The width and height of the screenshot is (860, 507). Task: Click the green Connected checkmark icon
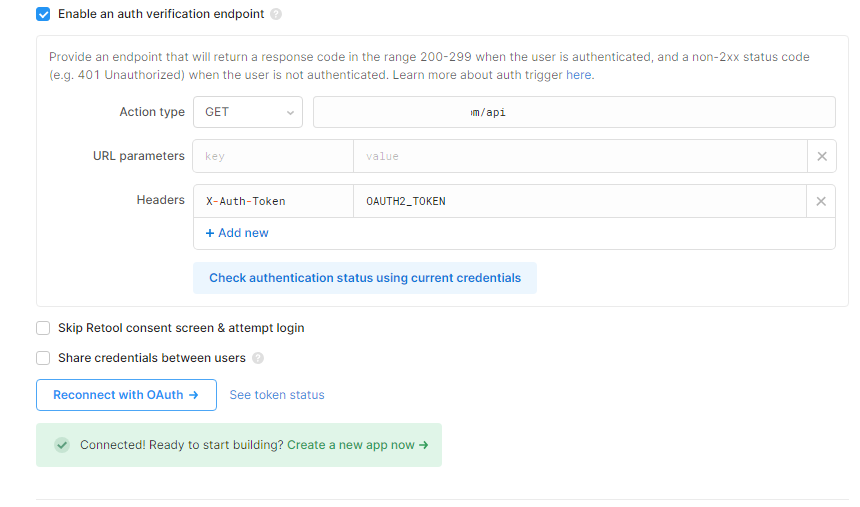62,445
